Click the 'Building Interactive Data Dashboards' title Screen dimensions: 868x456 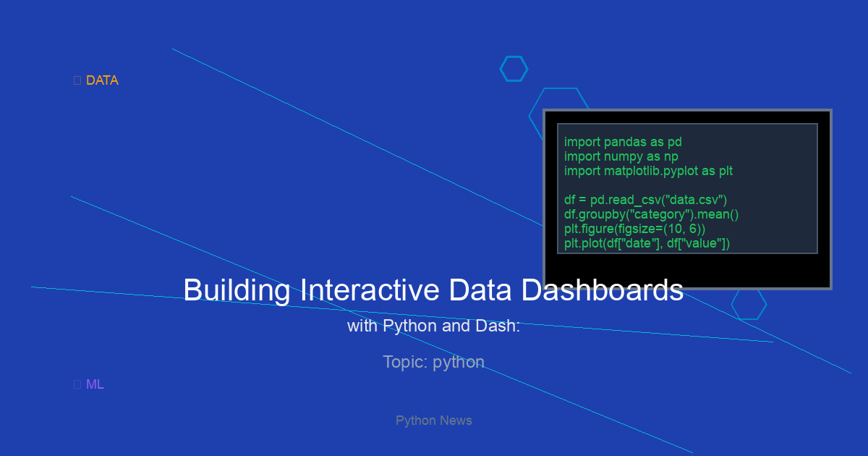(x=433, y=290)
